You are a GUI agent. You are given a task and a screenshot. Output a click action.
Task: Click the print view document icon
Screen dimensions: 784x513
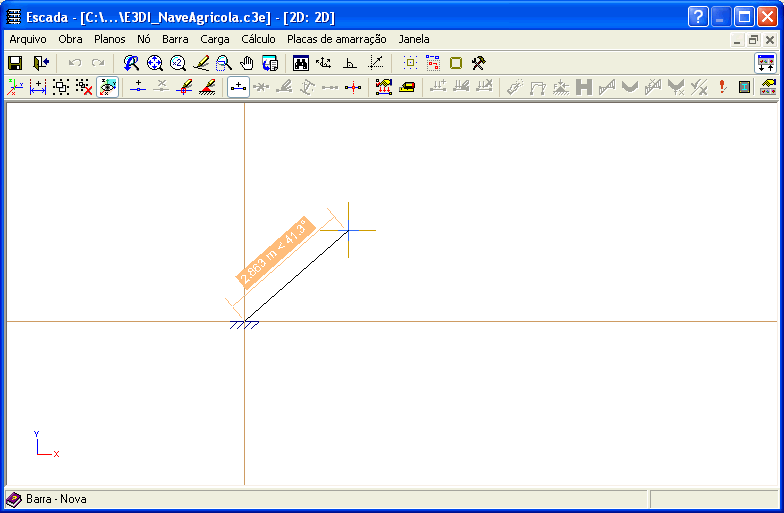pyautogui.click(x=270, y=63)
